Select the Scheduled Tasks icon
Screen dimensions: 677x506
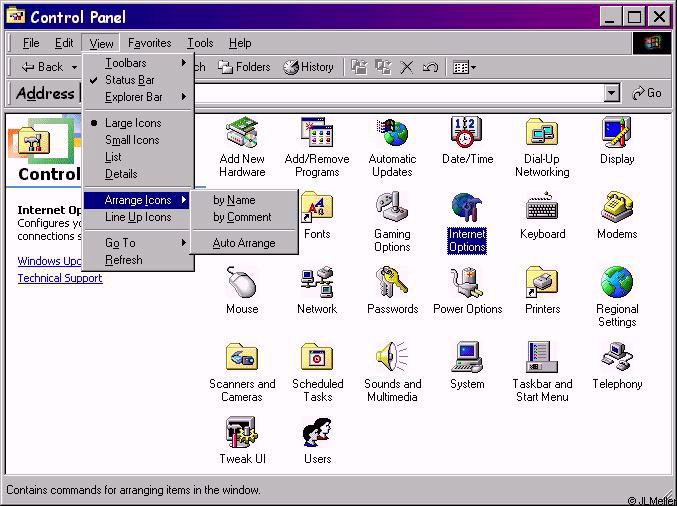coord(317,357)
